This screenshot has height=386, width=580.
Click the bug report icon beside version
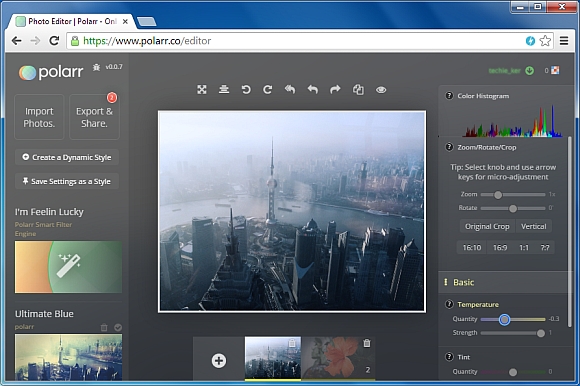click(97, 67)
